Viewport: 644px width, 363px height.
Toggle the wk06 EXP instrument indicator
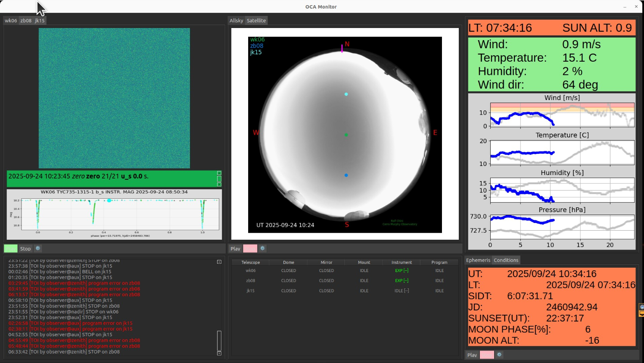point(401,270)
